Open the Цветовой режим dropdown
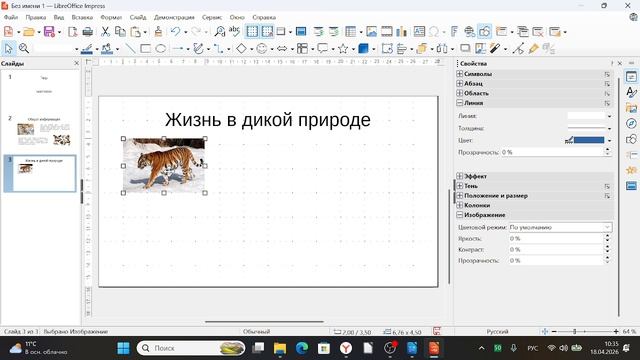The width and height of the screenshot is (640, 360). click(x=560, y=227)
